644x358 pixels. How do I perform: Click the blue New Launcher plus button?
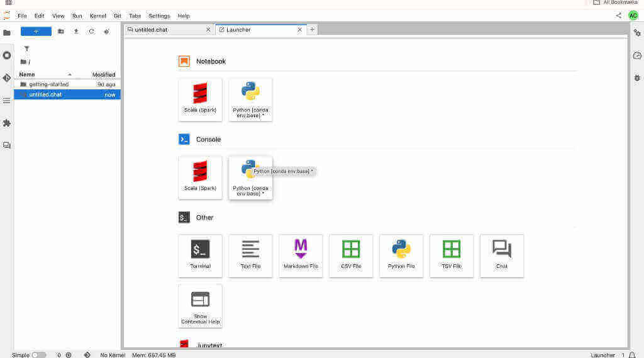pyautogui.click(x=36, y=31)
